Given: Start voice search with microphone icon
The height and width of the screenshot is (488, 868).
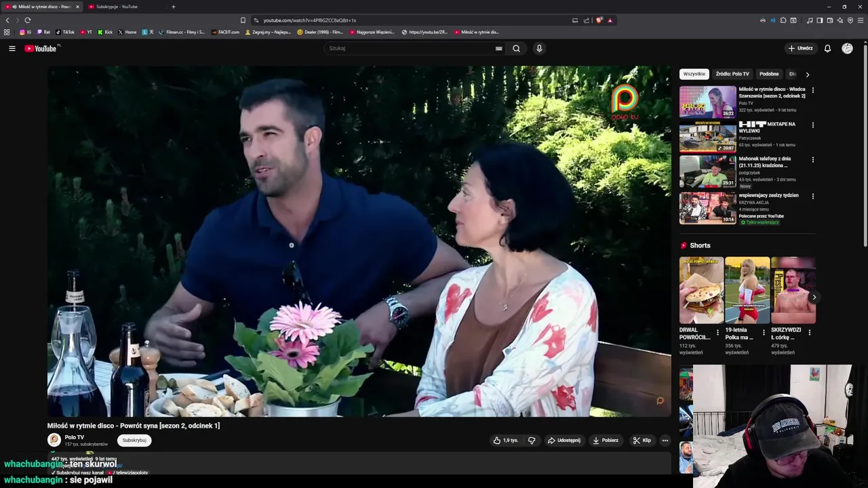Looking at the screenshot, I should (x=539, y=48).
